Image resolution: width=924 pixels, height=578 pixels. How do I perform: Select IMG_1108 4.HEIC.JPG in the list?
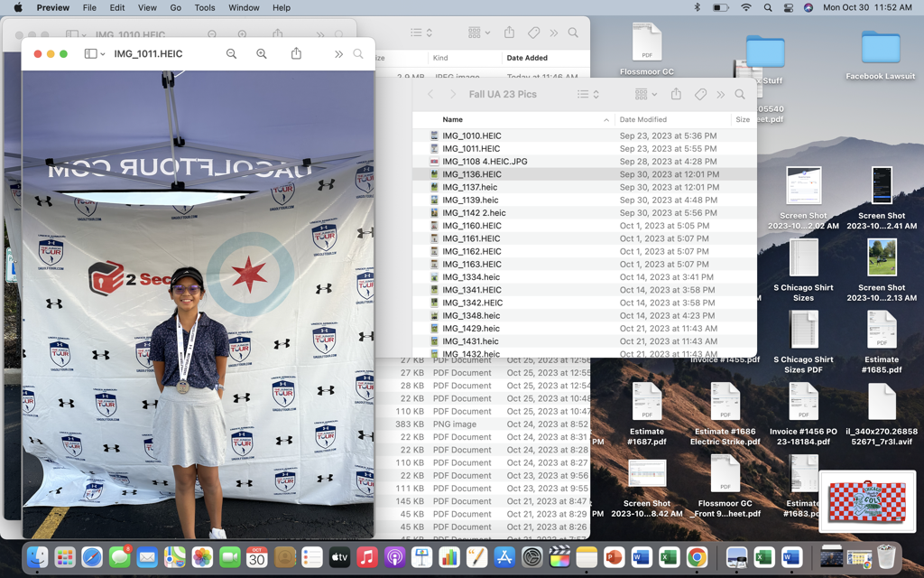pyautogui.click(x=584, y=162)
